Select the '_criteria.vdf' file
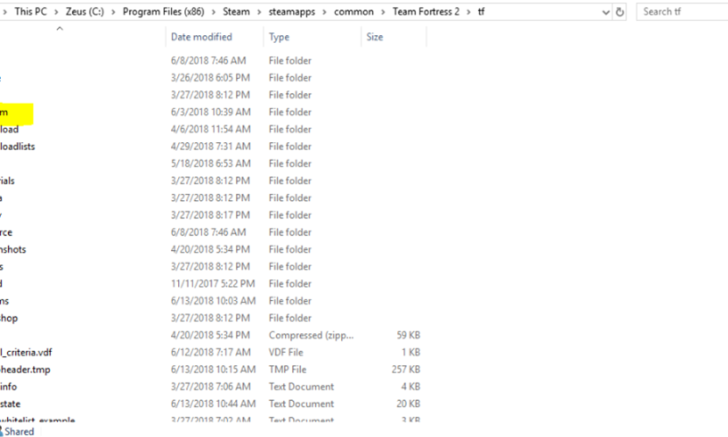This screenshot has height=437, width=728. (26, 352)
